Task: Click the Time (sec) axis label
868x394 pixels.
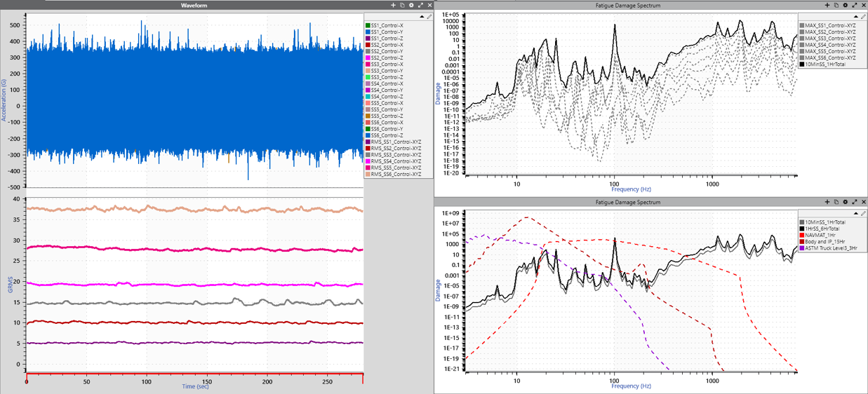Action: point(196,386)
